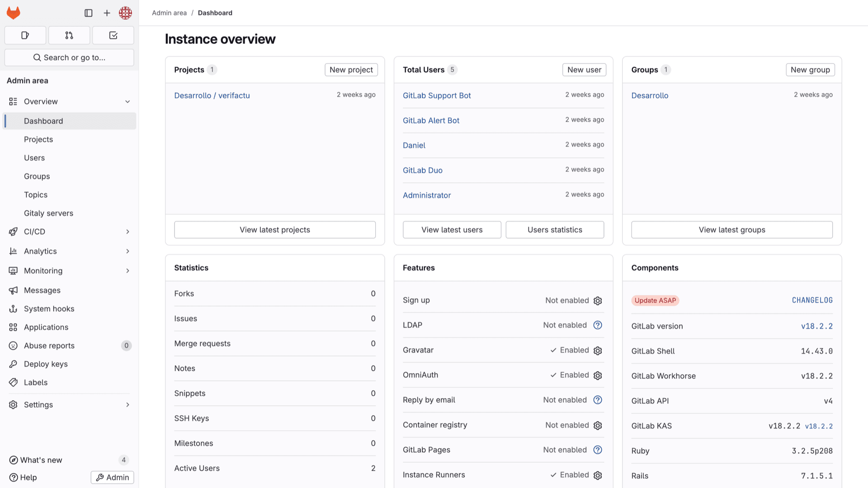Screen dimensions: 868x488
Task: Open the Administrator user link
Action: click(x=427, y=195)
